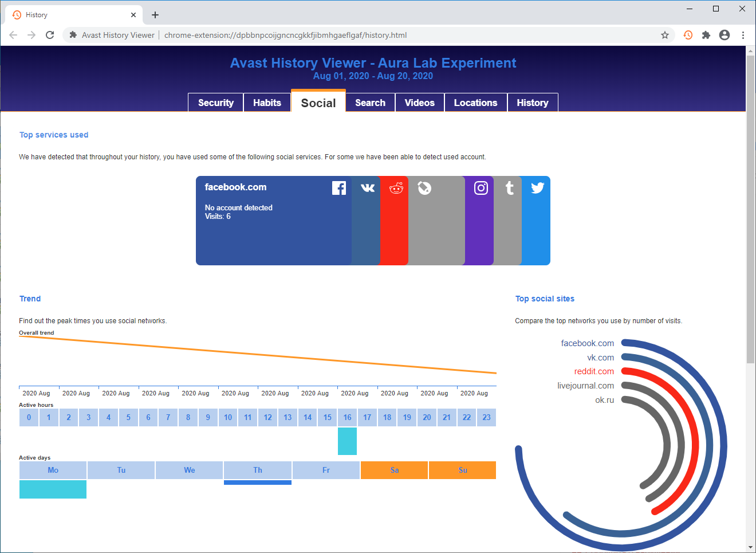Click the facebook.com card title
756x553 pixels.
pyautogui.click(x=235, y=187)
